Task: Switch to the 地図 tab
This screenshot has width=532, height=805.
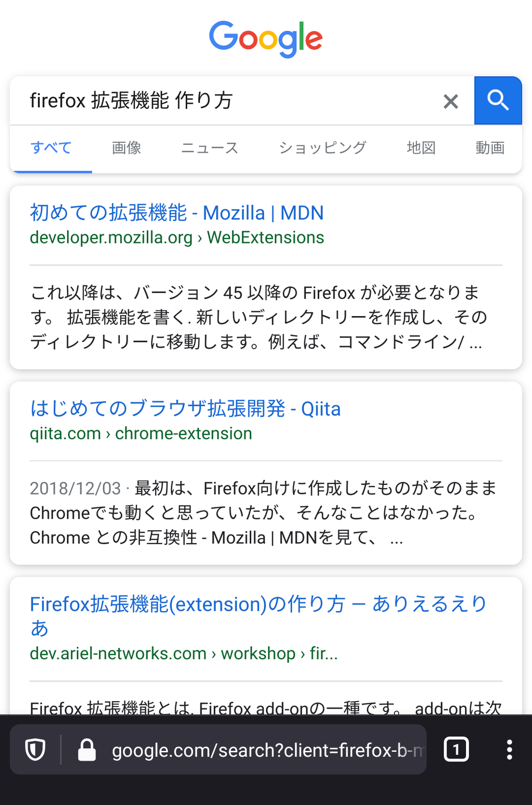Action: point(421,148)
